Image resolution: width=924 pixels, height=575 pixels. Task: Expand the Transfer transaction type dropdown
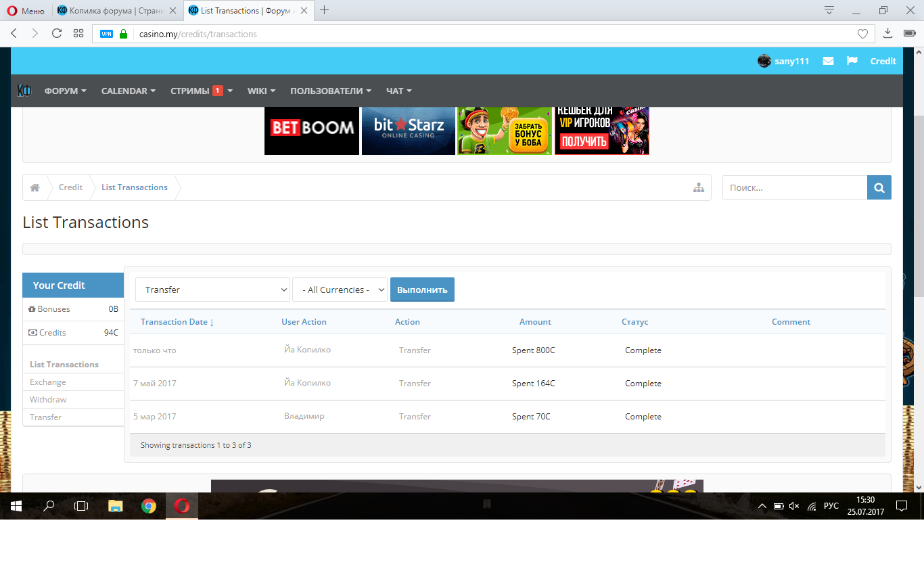point(212,290)
